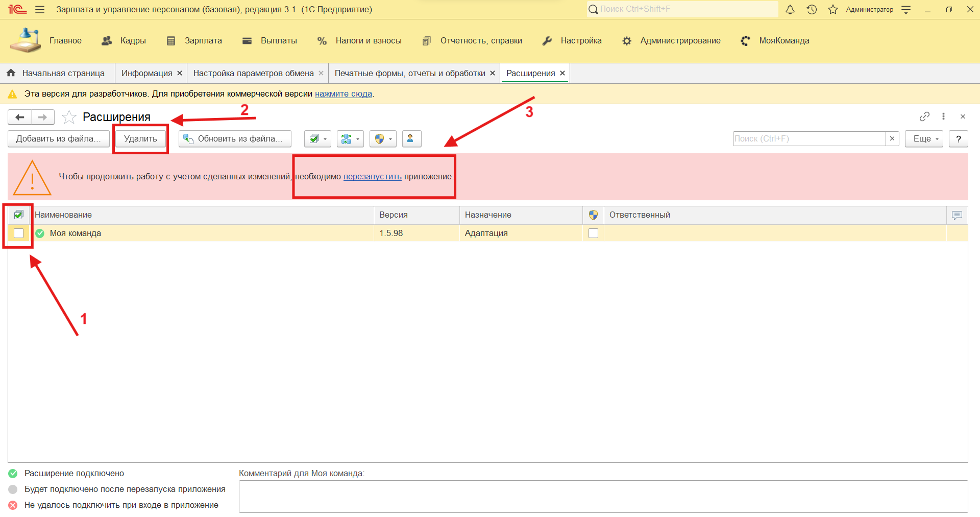Screen dimensions: 980x517
Task: Expand the green checkmark dropdown button
Action: [317, 139]
